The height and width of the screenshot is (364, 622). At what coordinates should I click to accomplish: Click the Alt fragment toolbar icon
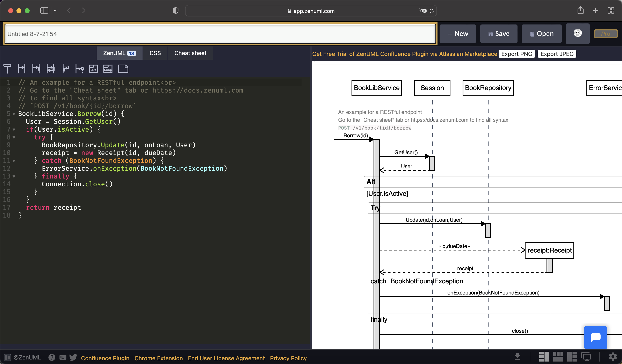point(93,69)
